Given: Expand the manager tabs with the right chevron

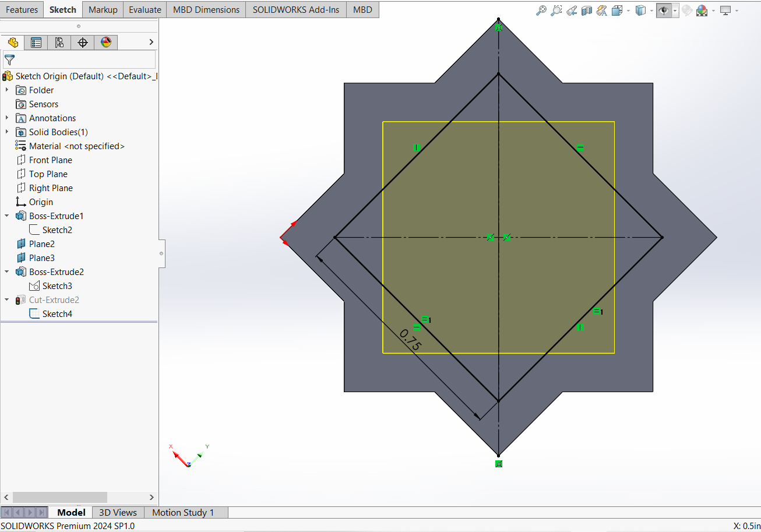Looking at the screenshot, I should click(152, 42).
